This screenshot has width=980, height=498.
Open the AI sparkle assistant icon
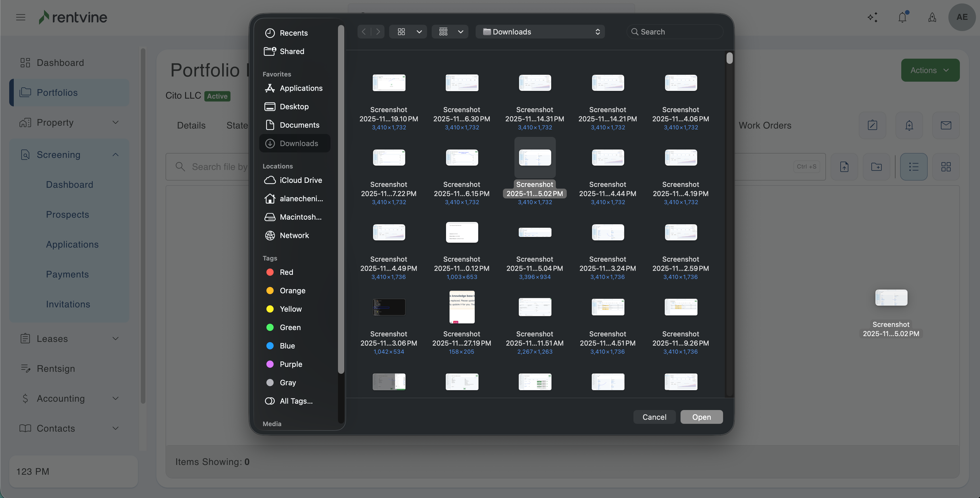872,17
